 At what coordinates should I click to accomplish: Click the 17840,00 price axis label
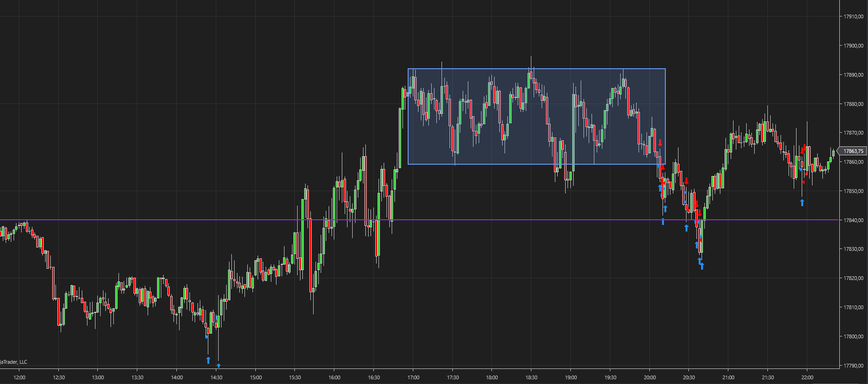coord(853,220)
